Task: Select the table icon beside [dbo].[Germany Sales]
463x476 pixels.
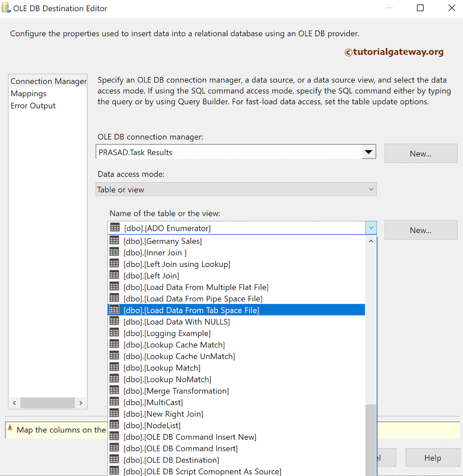Action: coord(114,240)
